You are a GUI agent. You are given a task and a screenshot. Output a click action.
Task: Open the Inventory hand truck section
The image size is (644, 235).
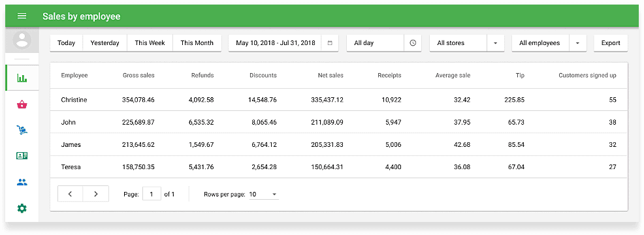22,131
